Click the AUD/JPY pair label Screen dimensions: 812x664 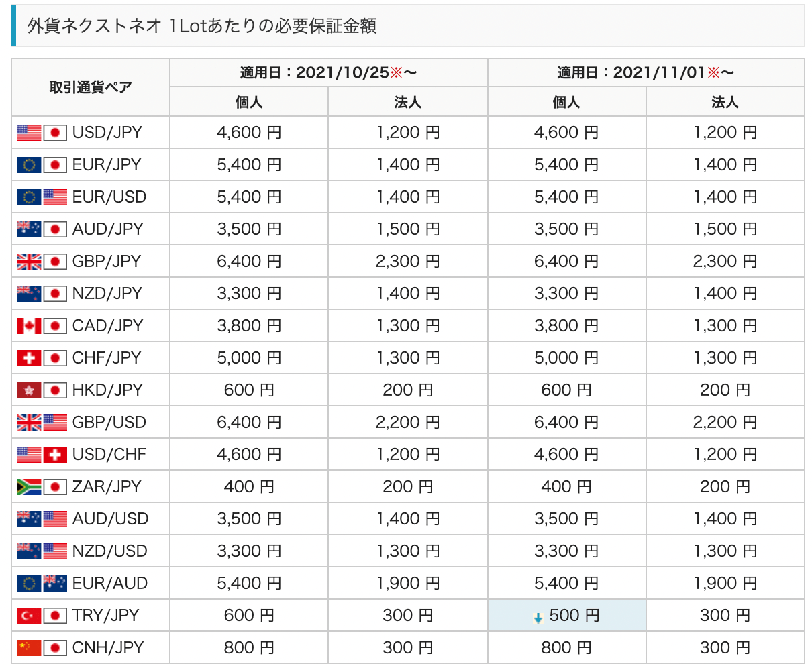[108, 229]
